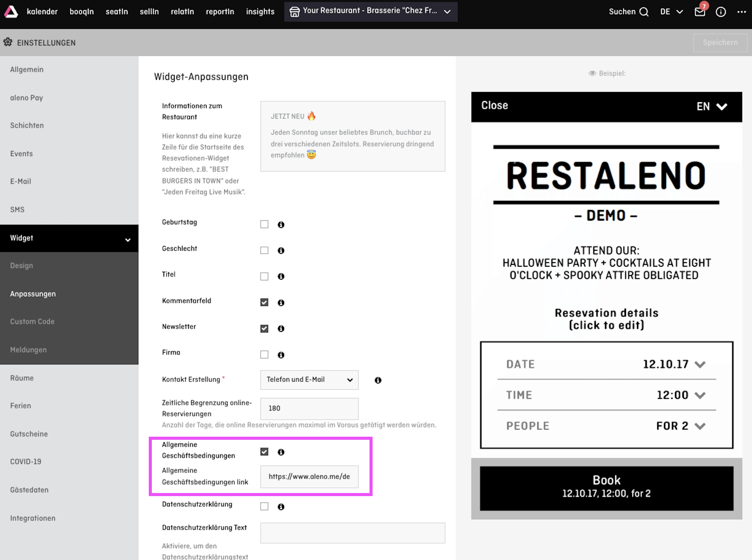Collapse the Widget sidebar section
The width and height of the screenshot is (752, 560).
[69, 238]
